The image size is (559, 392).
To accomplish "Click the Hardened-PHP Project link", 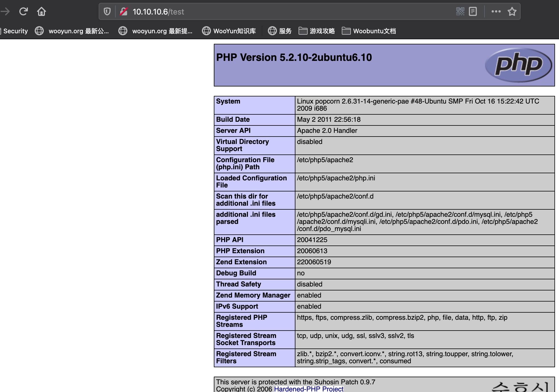I will (309, 389).
